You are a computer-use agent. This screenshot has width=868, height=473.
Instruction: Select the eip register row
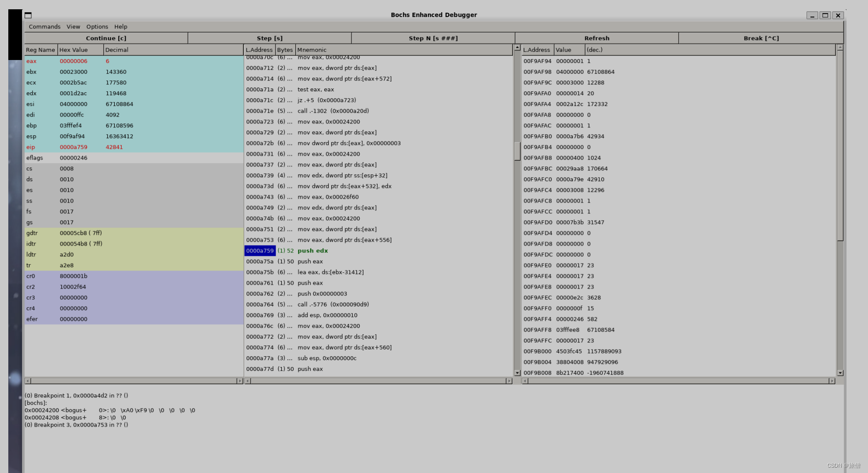tap(134, 147)
